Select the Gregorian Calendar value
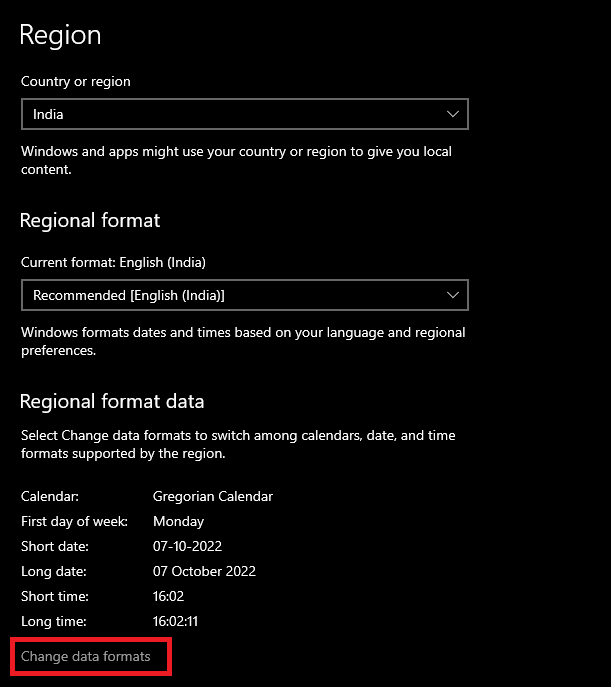 pyautogui.click(x=213, y=496)
